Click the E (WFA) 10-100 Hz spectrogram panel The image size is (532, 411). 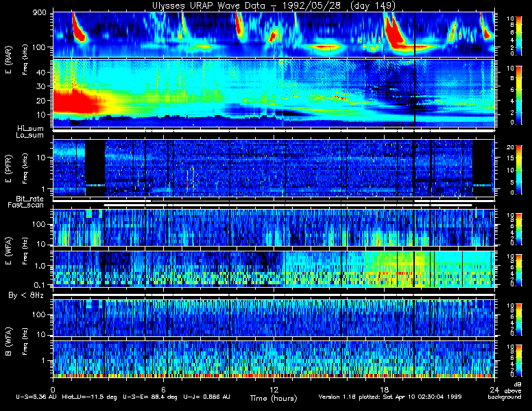point(274,227)
